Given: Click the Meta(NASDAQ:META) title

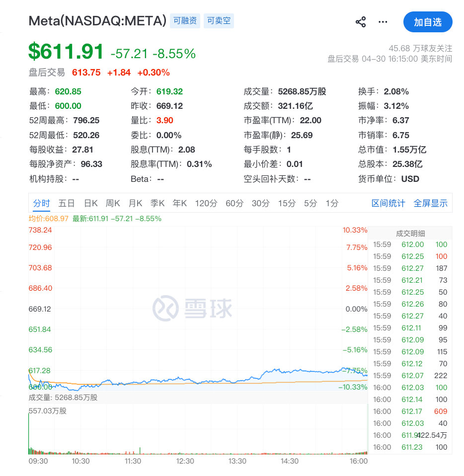Looking at the screenshot, I should pos(97,21).
